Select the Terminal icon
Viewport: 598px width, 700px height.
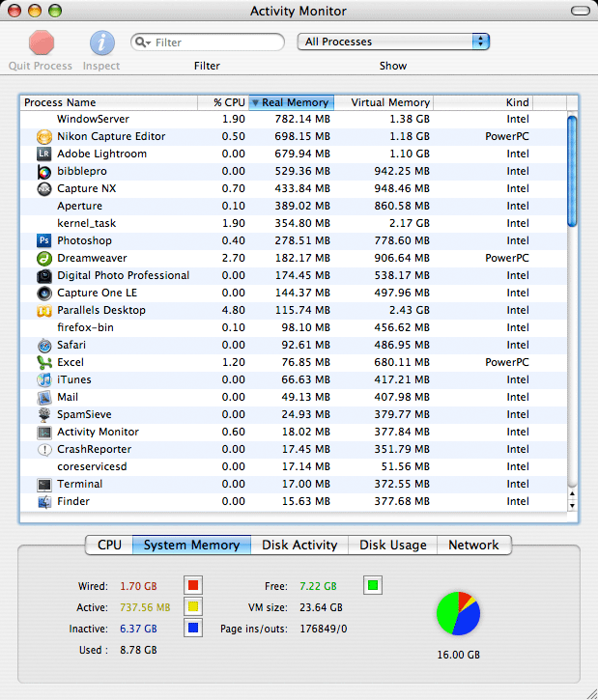point(43,485)
